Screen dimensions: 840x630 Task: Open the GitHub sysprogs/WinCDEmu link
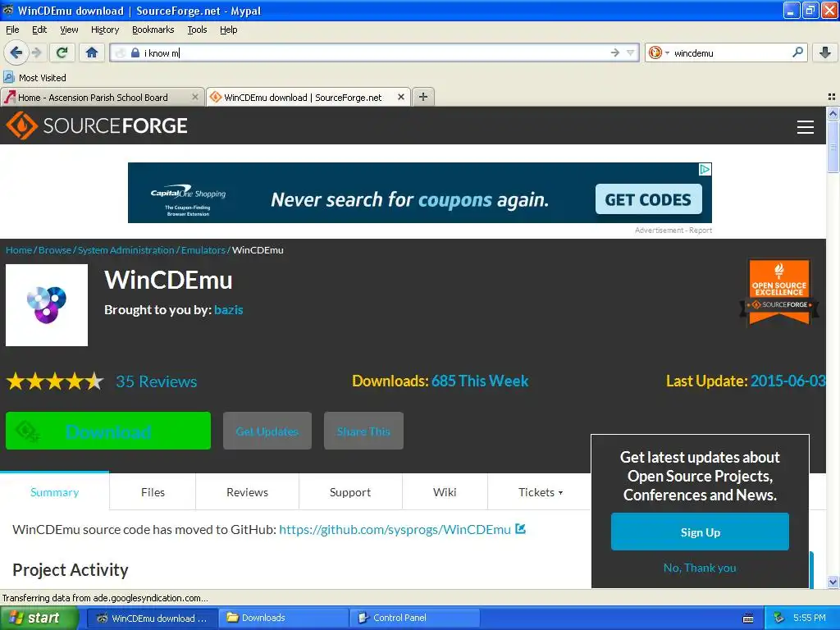click(395, 529)
